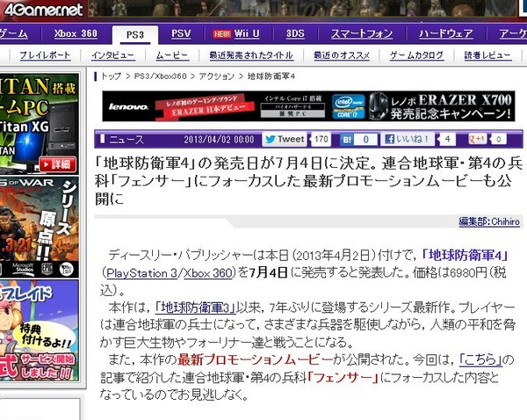This screenshot has width=527, height=420.
Task: Go to トップ in breadcrumb
Action: tap(111, 76)
